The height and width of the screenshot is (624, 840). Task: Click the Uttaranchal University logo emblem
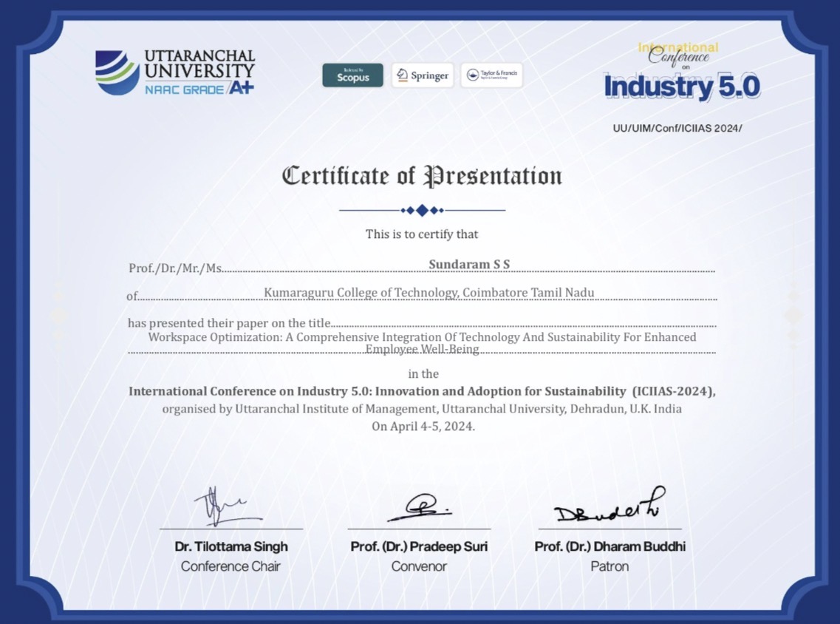[x=117, y=72]
